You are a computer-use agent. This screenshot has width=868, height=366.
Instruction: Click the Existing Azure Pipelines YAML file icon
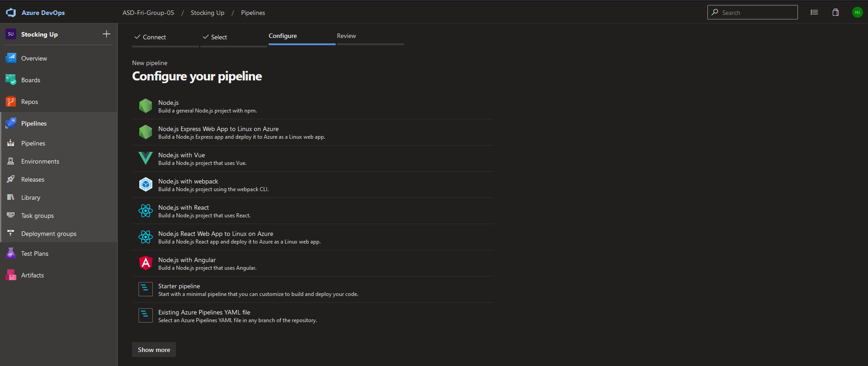pyautogui.click(x=146, y=315)
